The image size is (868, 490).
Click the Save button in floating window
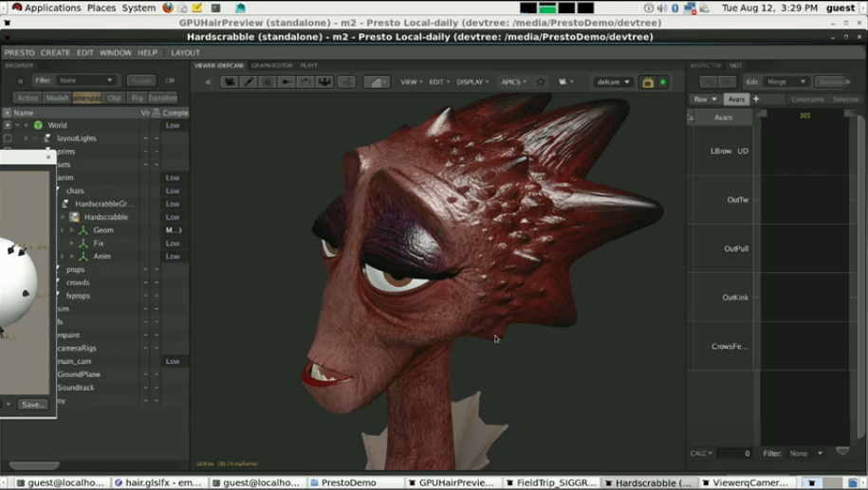pos(32,405)
